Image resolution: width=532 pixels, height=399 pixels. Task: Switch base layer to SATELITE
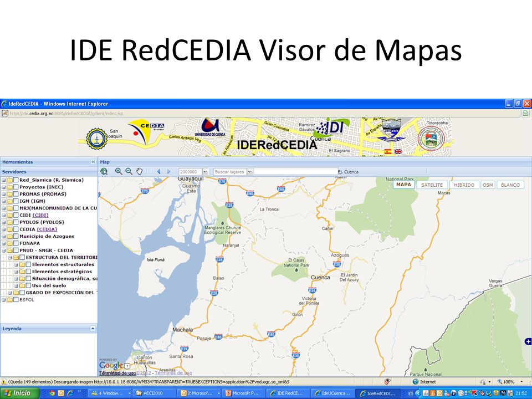(x=432, y=185)
